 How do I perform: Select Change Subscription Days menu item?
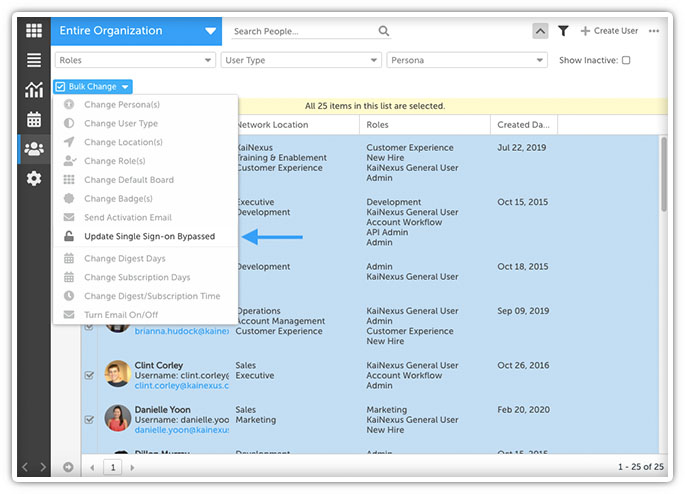[x=145, y=277]
